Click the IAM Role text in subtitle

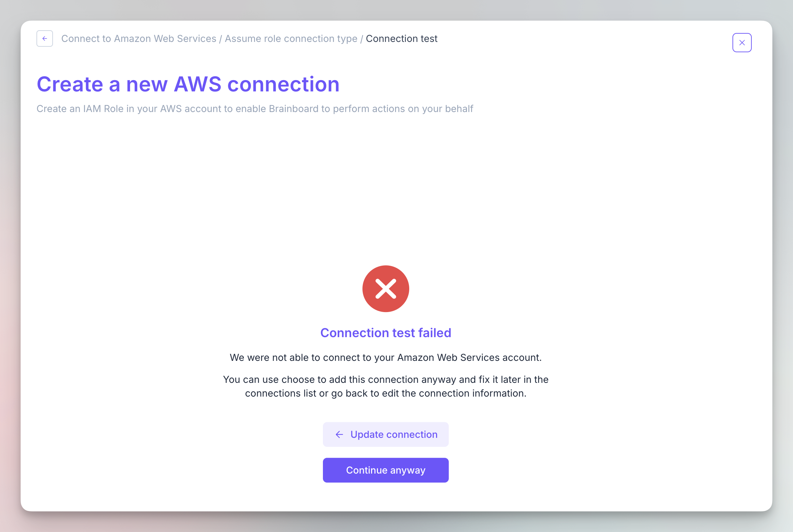(x=103, y=109)
